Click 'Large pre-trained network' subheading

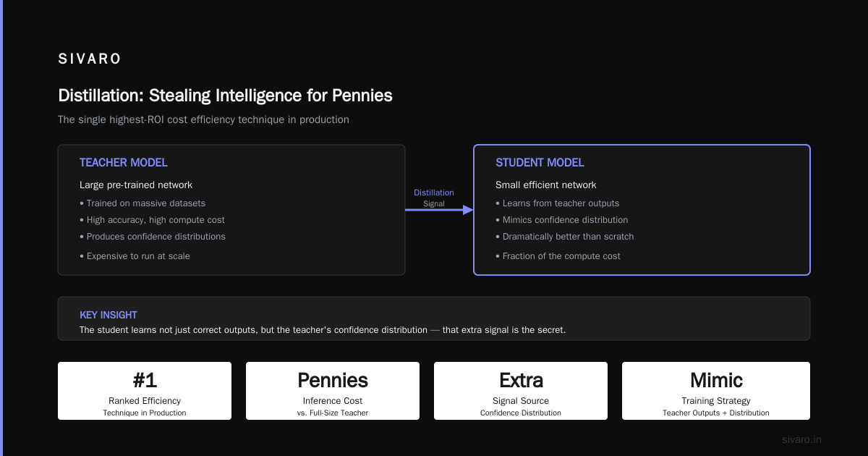[x=136, y=185]
